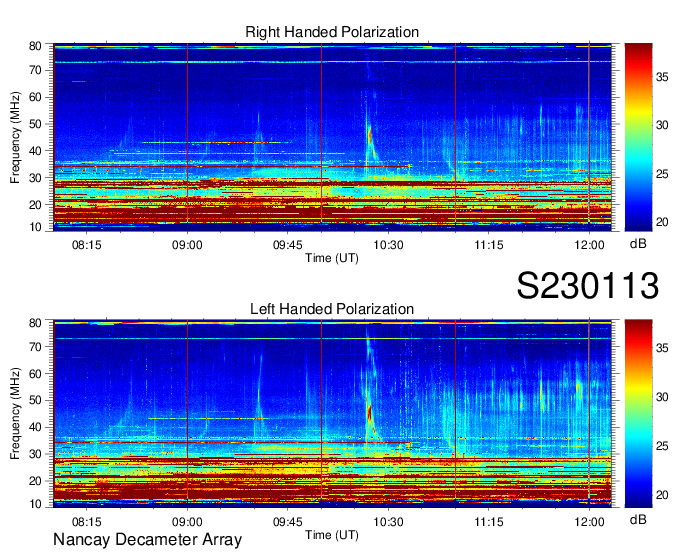
Task: Click the 30 MHz tick on Right Handed plot
Action: click(x=35, y=178)
